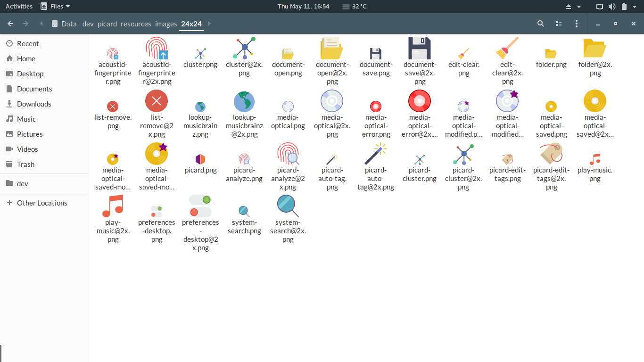644x362 pixels.
Task: Select the lookup-musicbrainz@2x.png globe icon
Action: pos(244,101)
